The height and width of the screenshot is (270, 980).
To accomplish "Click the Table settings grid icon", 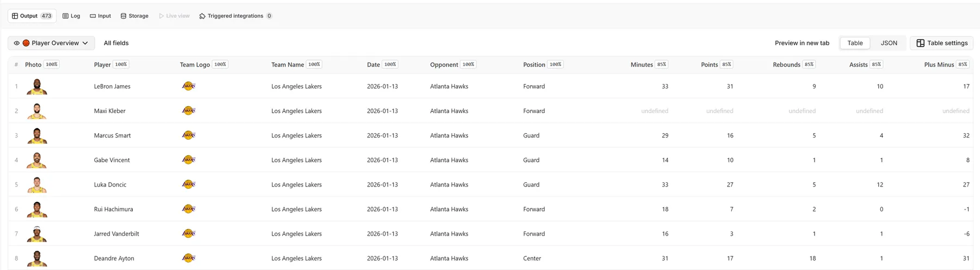I will point(920,43).
